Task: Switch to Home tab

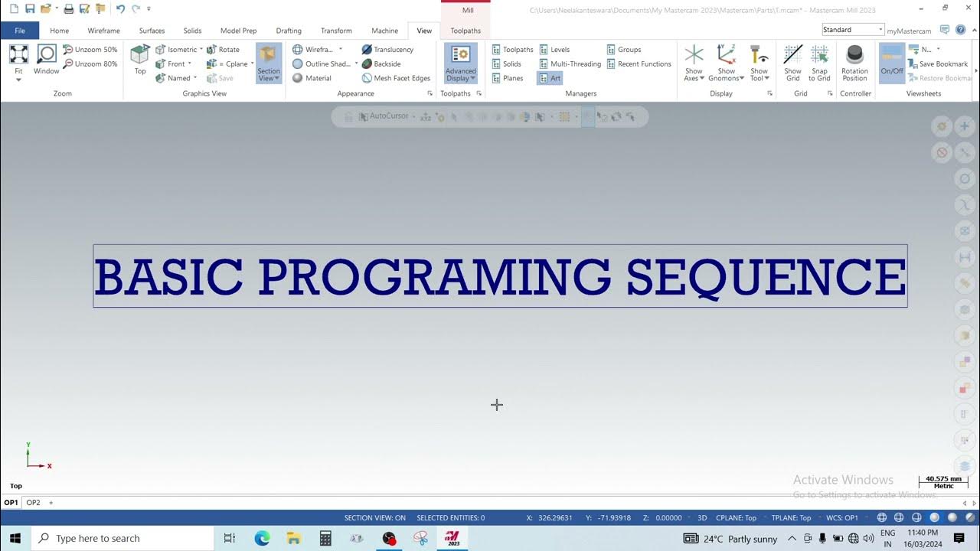Action: 59,31
